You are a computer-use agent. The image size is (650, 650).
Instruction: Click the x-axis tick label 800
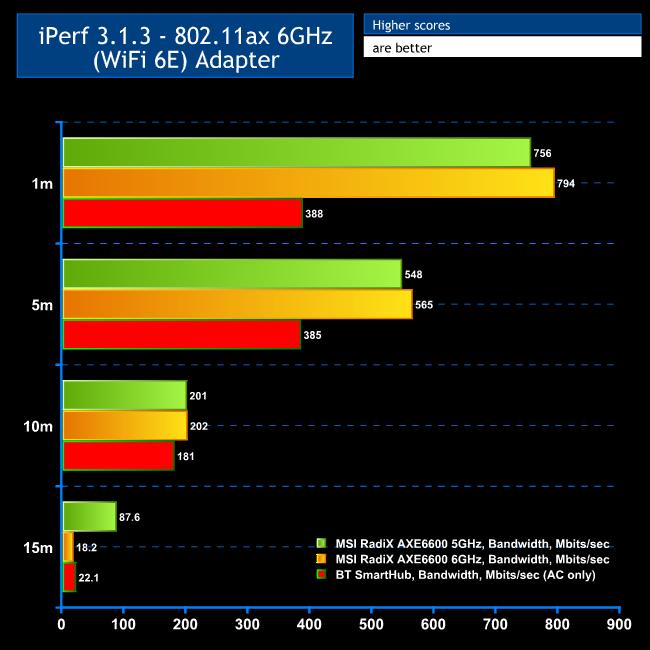point(557,624)
